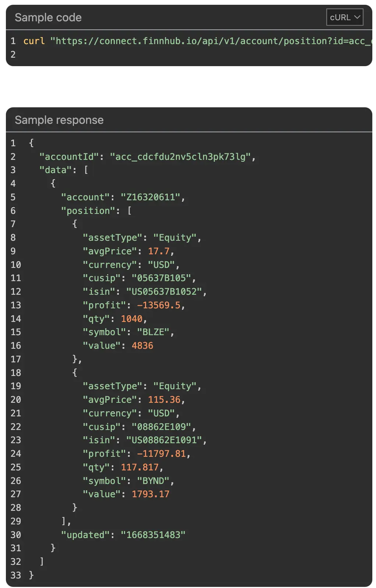Screen dimensions: 376x588
Task: Click the isin value "US05637B1052"
Action: (x=164, y=292)
